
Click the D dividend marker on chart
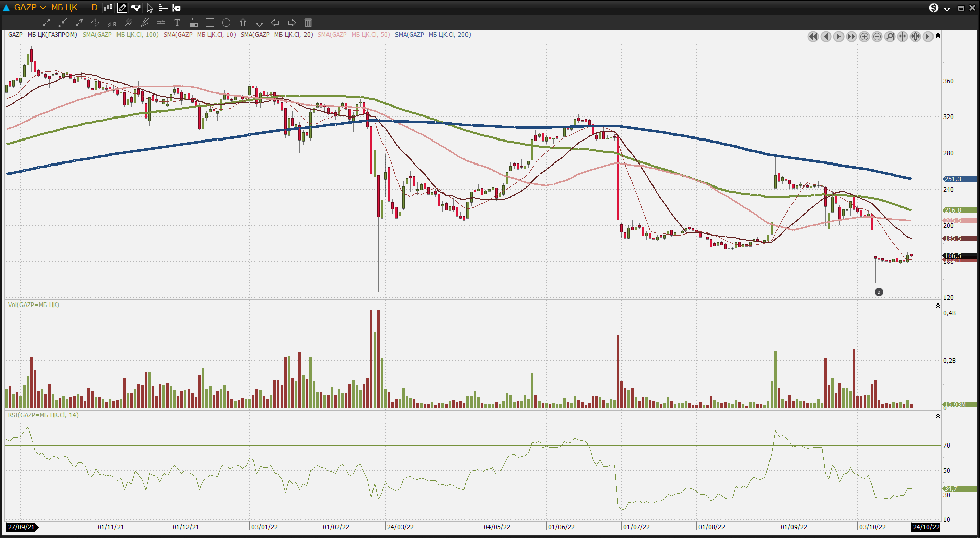coord(879,292)
